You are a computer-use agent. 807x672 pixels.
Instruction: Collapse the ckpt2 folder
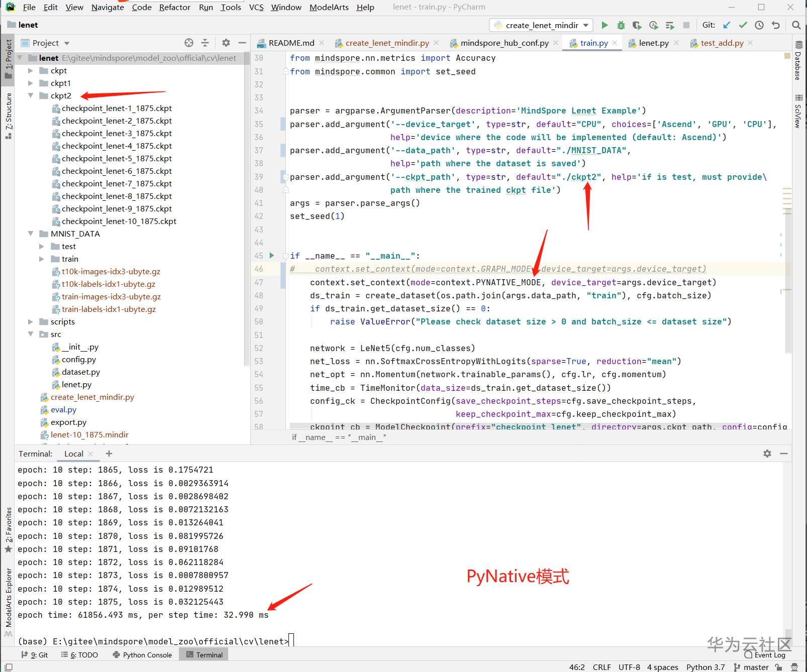[31, 95]
